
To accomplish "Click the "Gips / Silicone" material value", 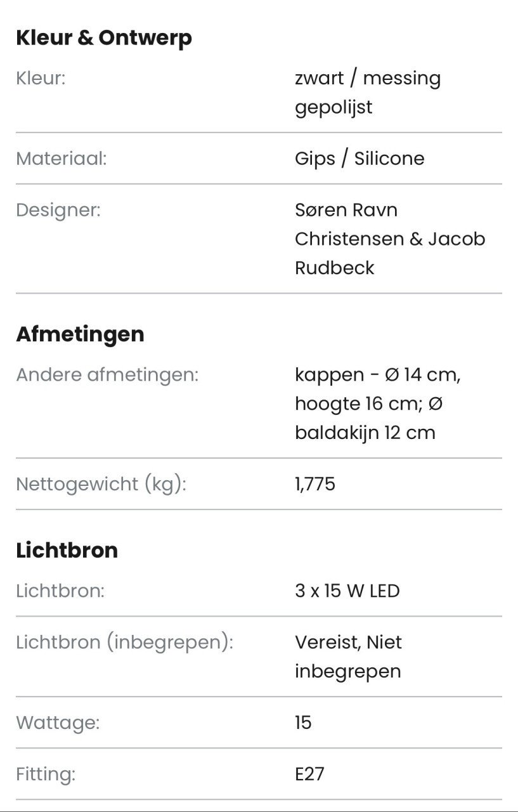I will (359, 159).
